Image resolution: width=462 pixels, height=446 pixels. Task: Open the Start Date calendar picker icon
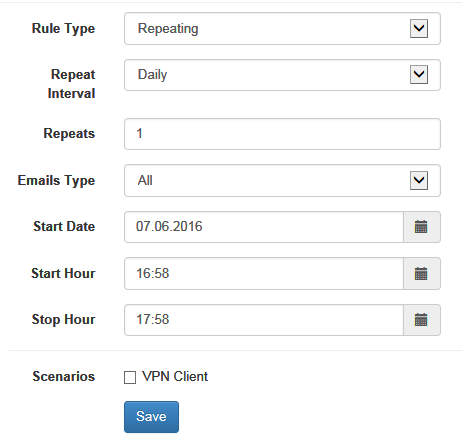click(x=422, y=227)
